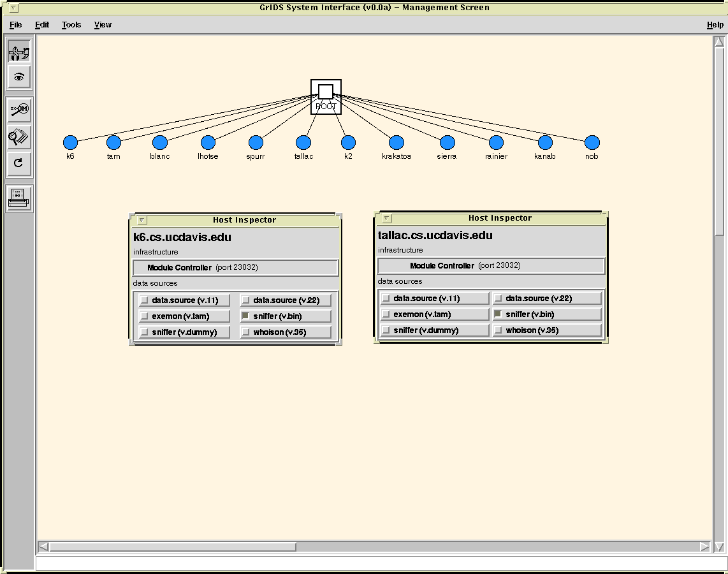Screen dimensions: 728x574
Task: Open the Tools menu
Action: tap(71, 25)
